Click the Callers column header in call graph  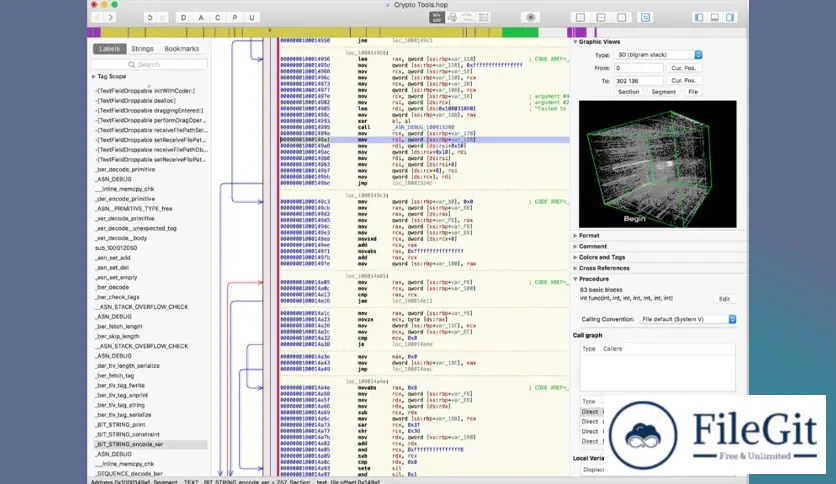point(613,349)
